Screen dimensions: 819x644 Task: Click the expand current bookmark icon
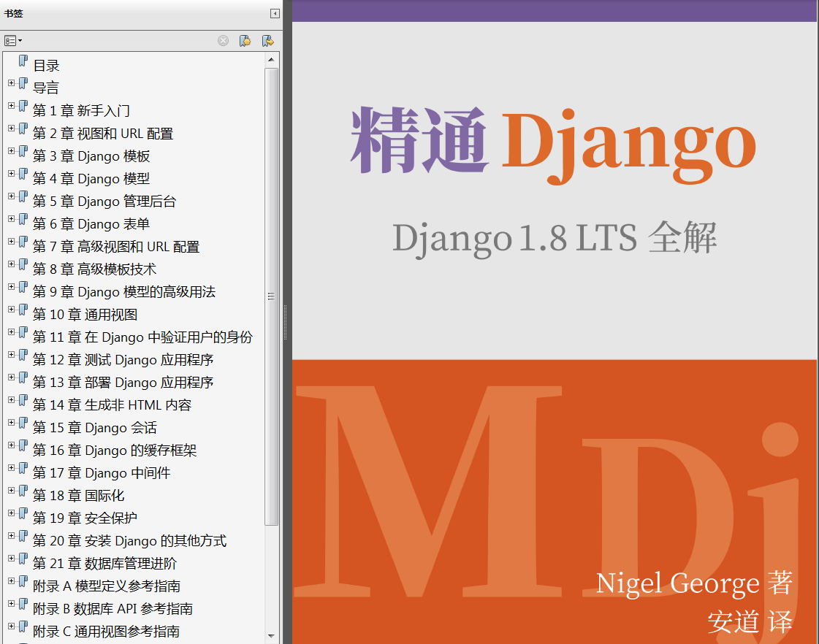click(268, 41)
